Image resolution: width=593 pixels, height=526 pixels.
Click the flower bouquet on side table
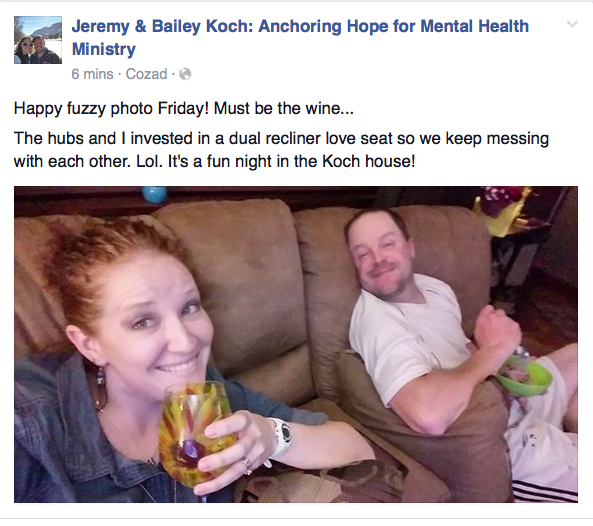[x=503, y=208]
